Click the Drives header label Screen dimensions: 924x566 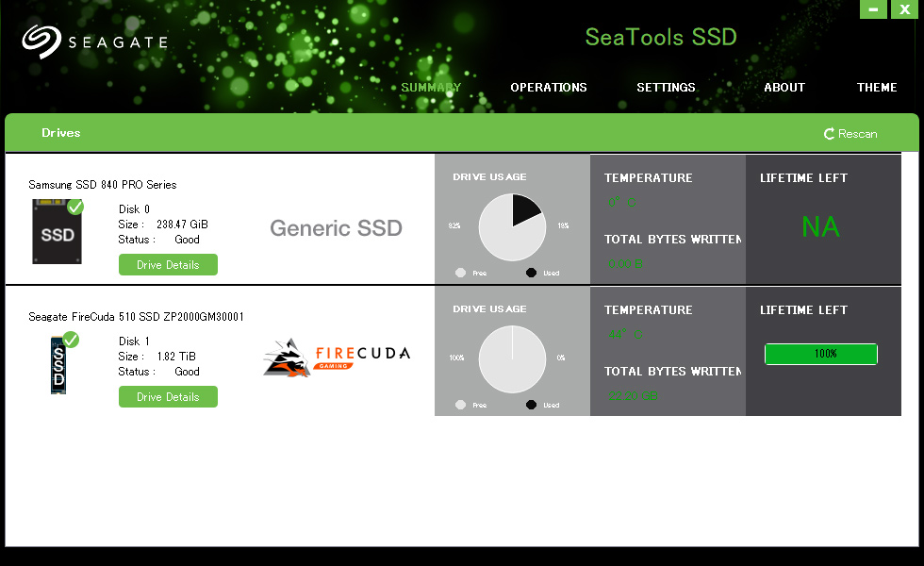coord(60,133)
